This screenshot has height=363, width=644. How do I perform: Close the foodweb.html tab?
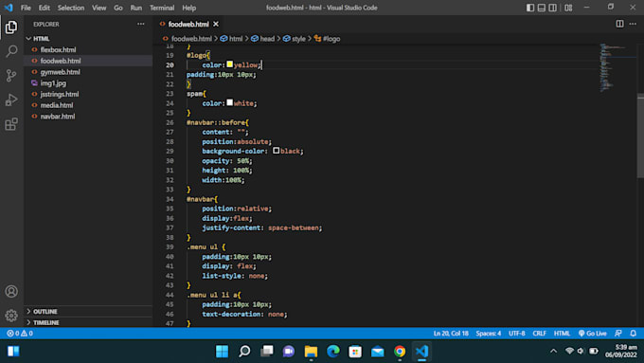click(216, 25)
